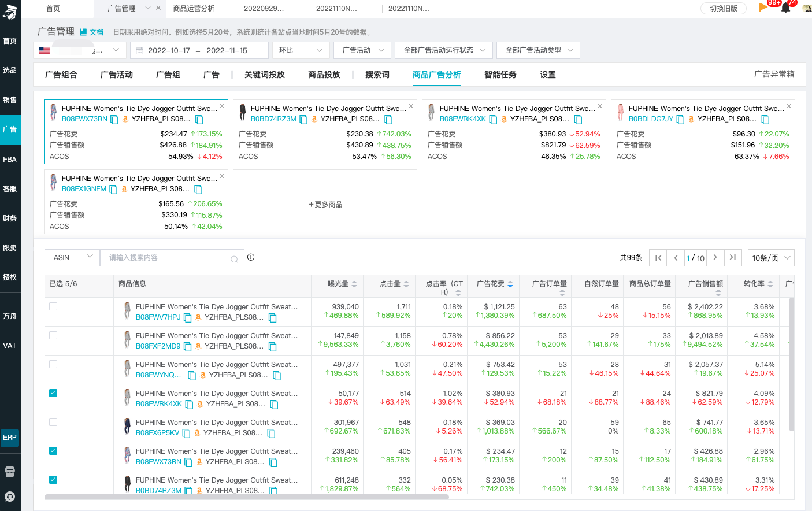Copy ASIN B08FWX73RN in the top card
This screenshot has width=812, height=511.
pyautogui.click(x=114, y=120)
